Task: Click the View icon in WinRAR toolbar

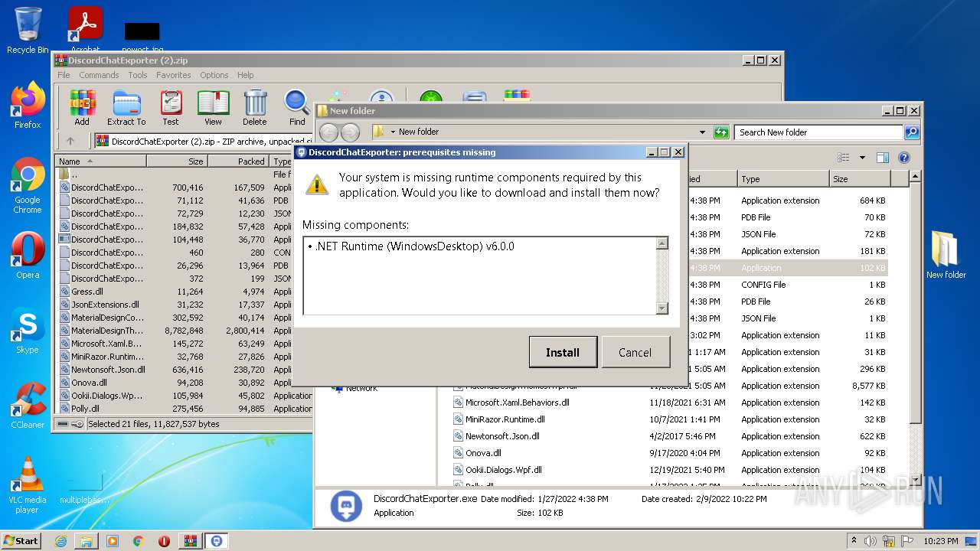Action: (x=213, y=107)
